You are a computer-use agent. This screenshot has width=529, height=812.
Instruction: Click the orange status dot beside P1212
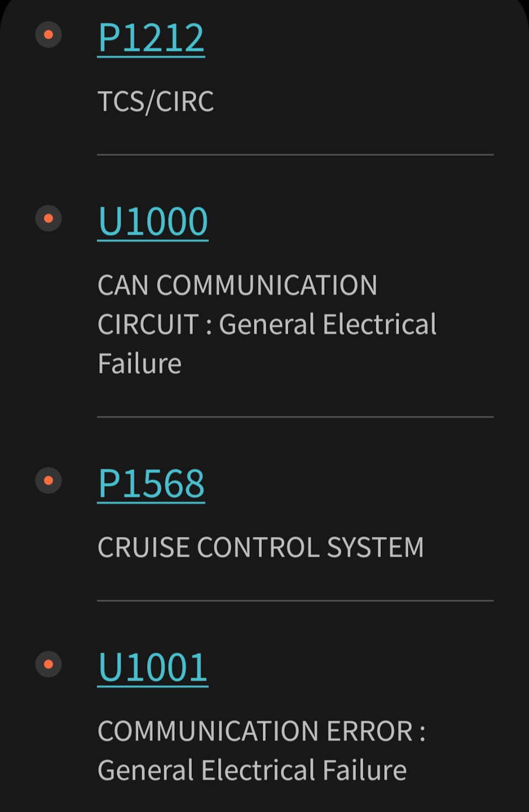pos(48,35)
